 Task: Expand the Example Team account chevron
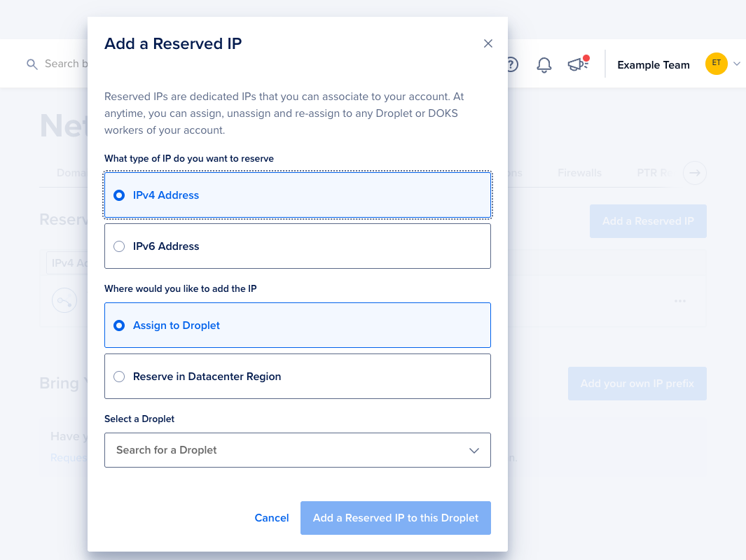pos(736,64)
